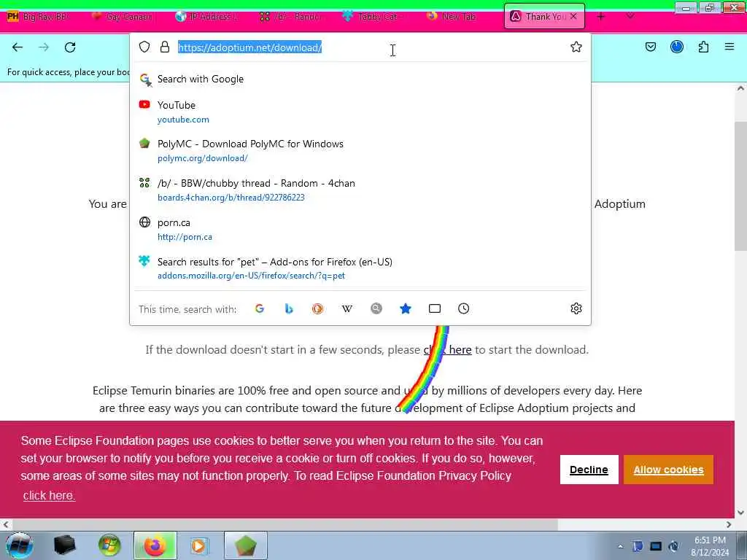Open the privacy policy "click here." link
747x560 pixels.
49,495
